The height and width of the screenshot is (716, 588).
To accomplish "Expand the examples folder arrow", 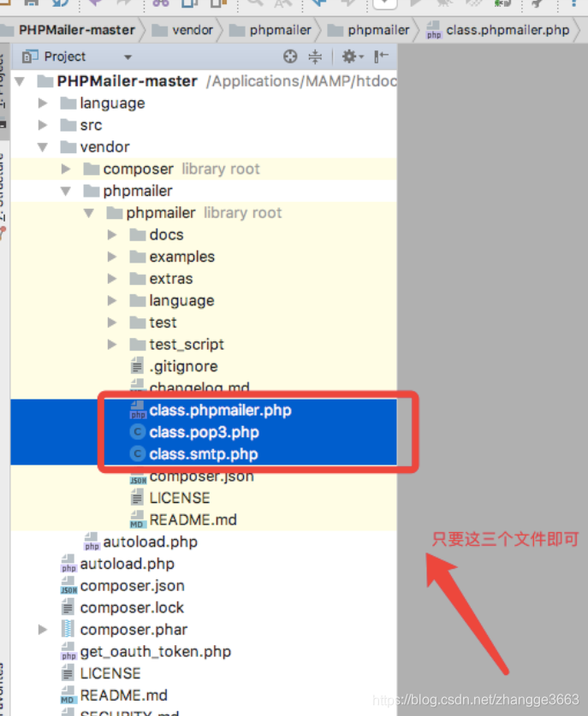I will [112, 257].
